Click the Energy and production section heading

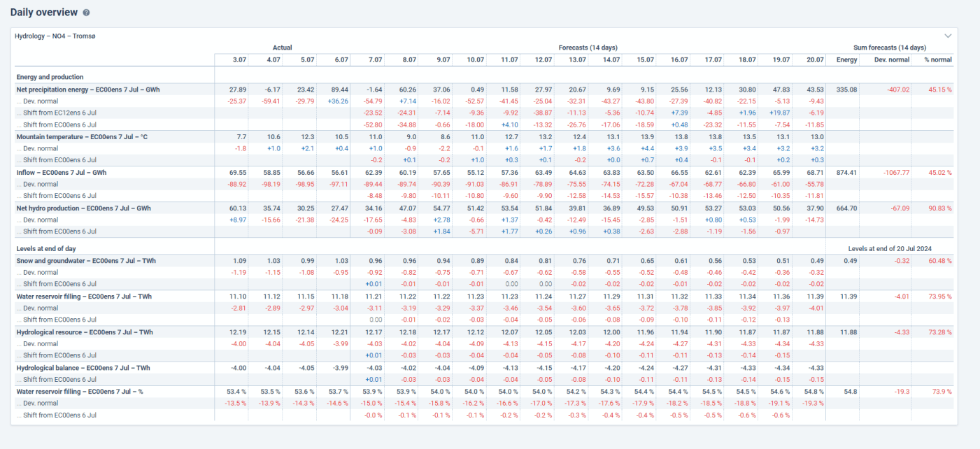coord(50,77)
